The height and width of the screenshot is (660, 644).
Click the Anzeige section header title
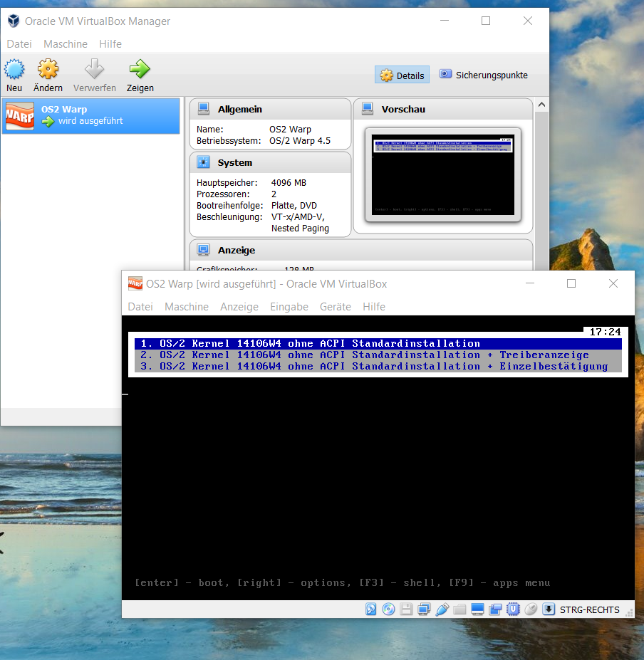pos(237,250)
